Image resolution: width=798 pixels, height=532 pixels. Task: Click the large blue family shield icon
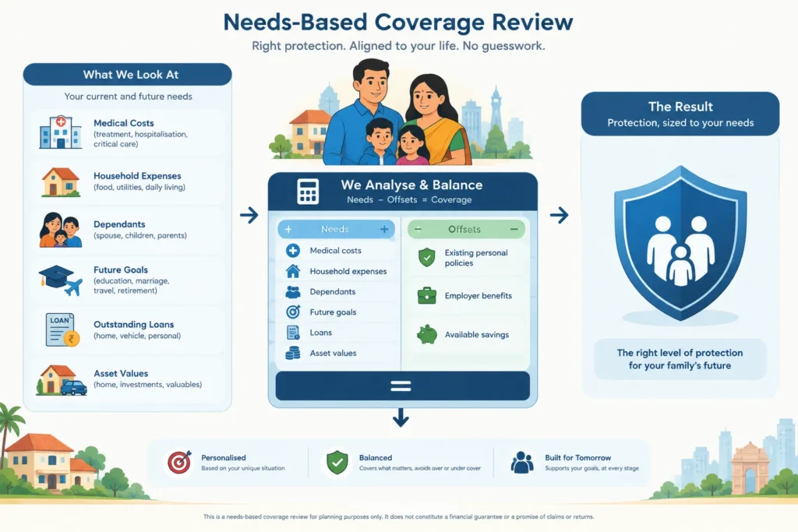(680, 243)
